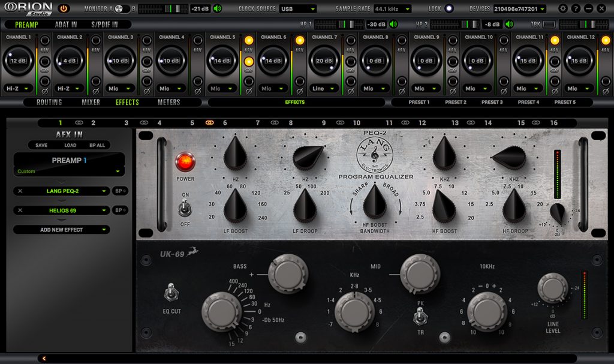This screenshot has height=364, width=614.
Task: Click the Channel 1 gain knob at 12 dB
Action: pyautogui.click(x=19, y=61)
